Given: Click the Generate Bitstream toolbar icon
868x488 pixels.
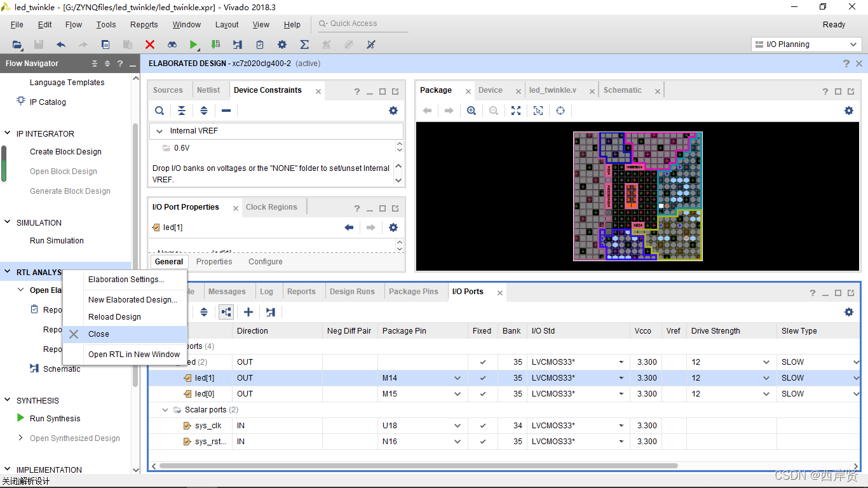Looking at the screenshot, I should (215, 44).
